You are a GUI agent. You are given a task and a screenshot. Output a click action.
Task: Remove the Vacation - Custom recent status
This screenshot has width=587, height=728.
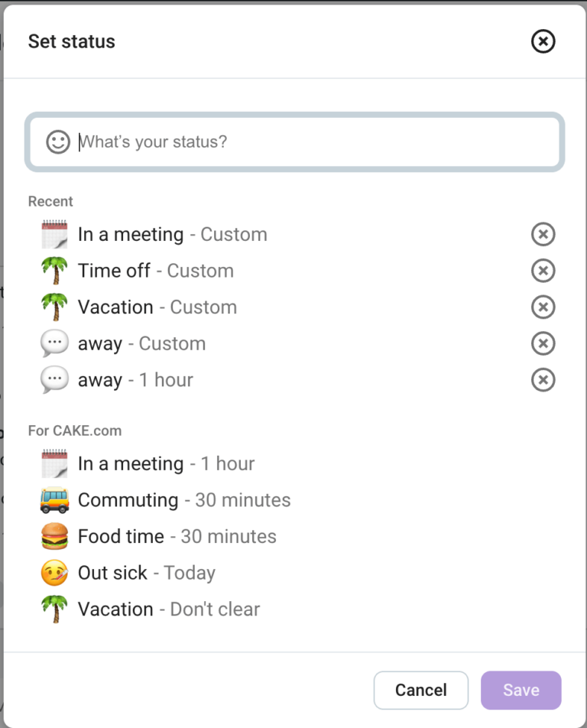tap(543, 307)
